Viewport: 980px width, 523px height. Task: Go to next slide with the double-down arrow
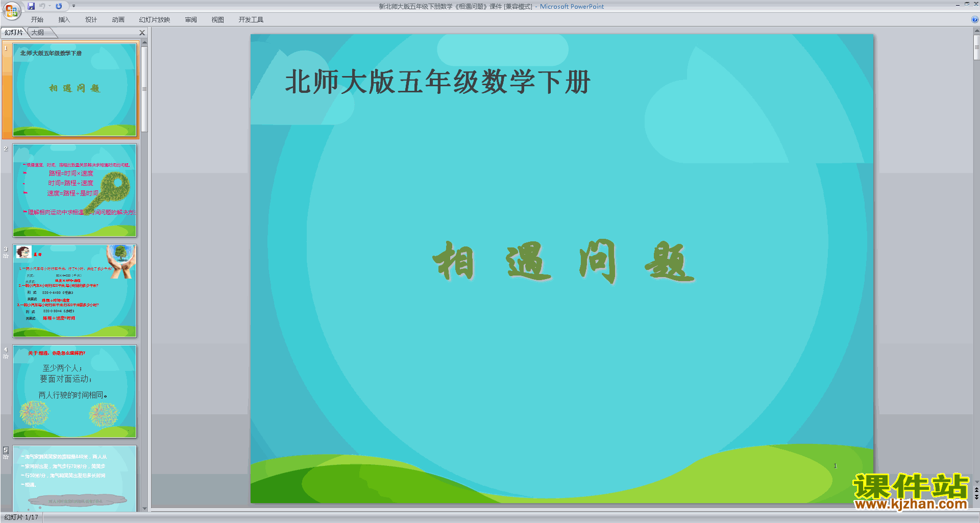976,497
